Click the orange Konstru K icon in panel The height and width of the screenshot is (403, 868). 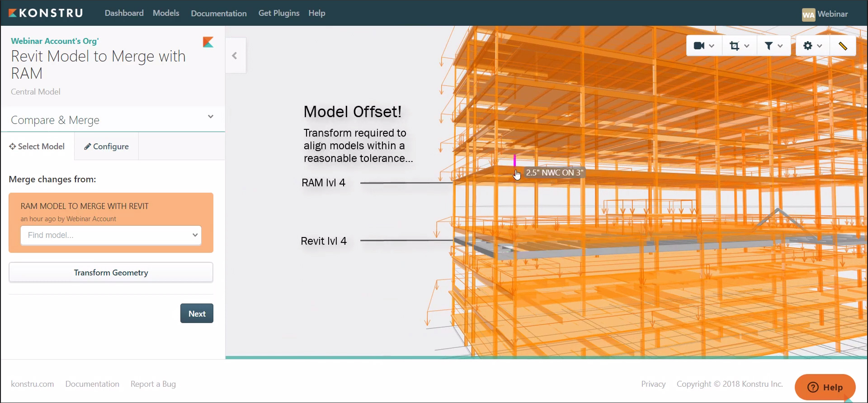pyautogui.click(x=208, y=42)
